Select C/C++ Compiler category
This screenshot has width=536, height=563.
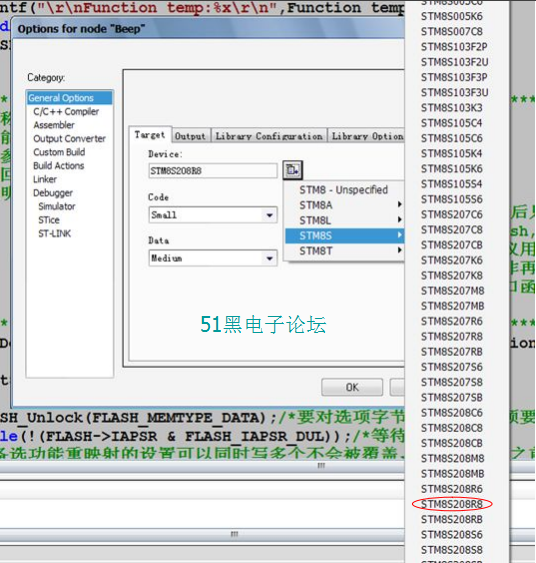(x=66, y=111)
